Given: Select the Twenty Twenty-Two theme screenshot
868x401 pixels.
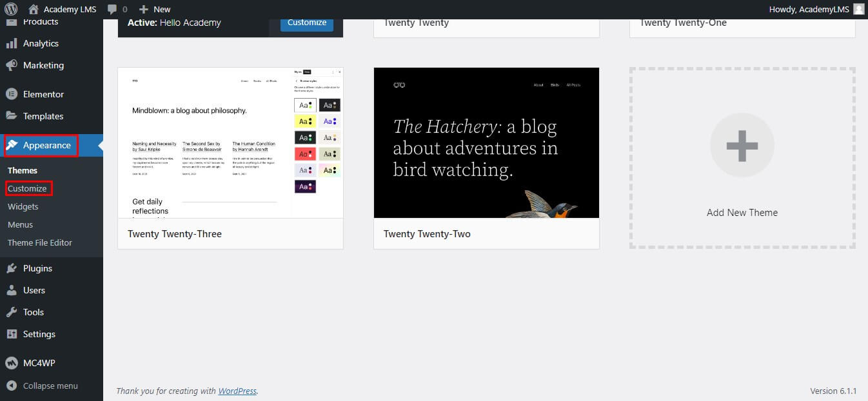Looking at the screenshot, I should point(486,142).
